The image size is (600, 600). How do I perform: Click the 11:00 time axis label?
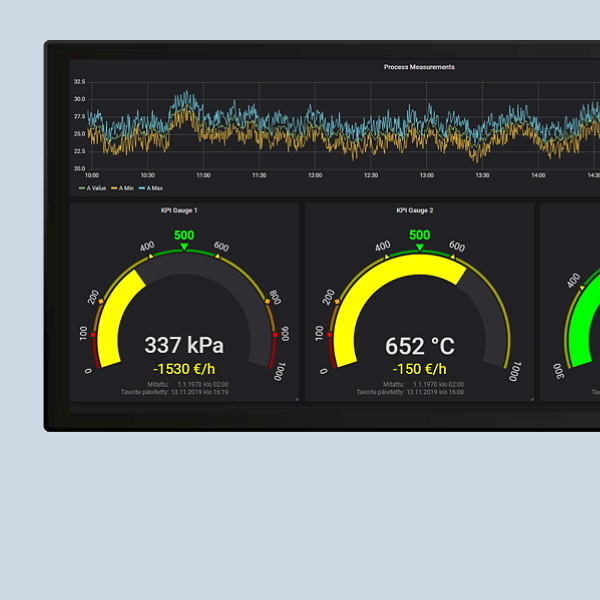click(203, 175)
